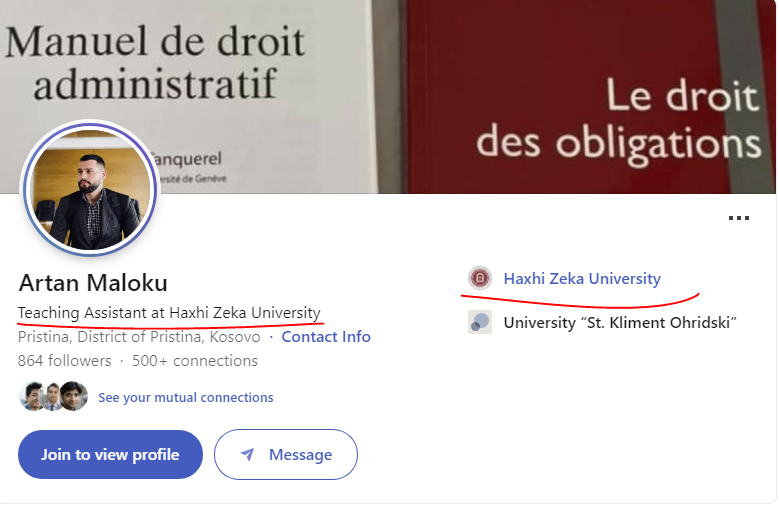Click the Teaching Assistant headline text
Image resolution: width=779 pixels, height=531 pixels.
(x=169, y=312)
